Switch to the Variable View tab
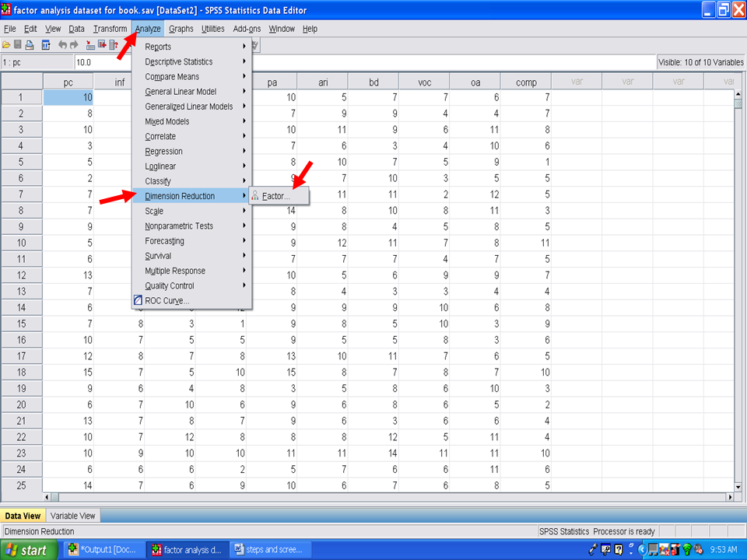The width and height of the screenshot is (747, 560). click(x=73, y=516)
